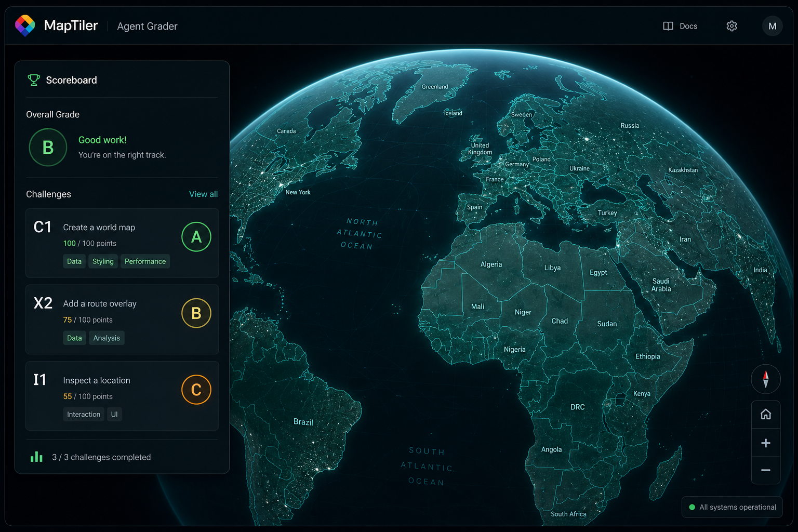Viewport: 798px width, 532px height.
Task: Click the Greenland map label
Action: 435,87
